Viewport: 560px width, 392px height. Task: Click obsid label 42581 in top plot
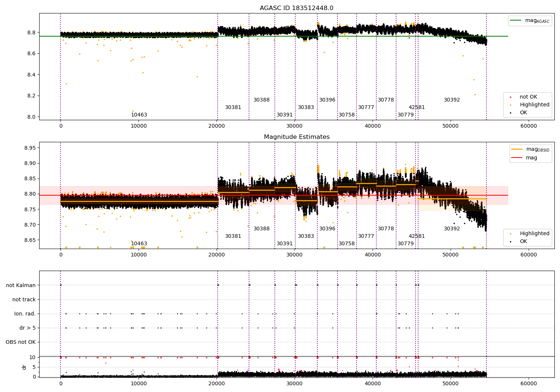pyautogui.click(x=417, y=108)
